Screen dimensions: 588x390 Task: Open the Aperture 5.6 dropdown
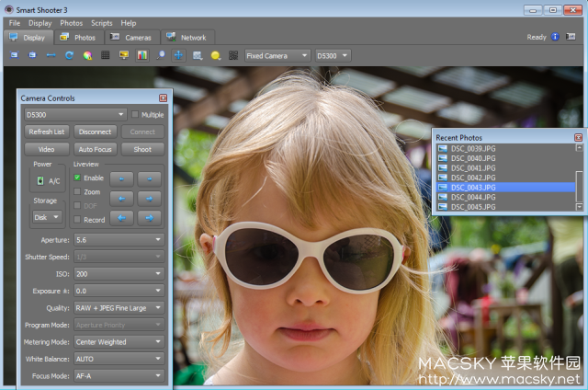pyautogui.click(x=119, y=240)
